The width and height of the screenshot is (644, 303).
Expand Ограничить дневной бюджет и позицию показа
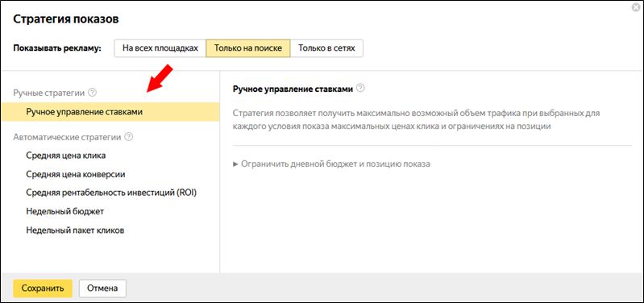click(331, 164)
